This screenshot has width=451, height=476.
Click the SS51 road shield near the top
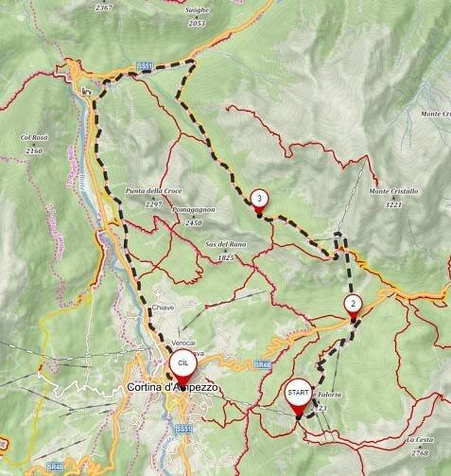(145, 66)
